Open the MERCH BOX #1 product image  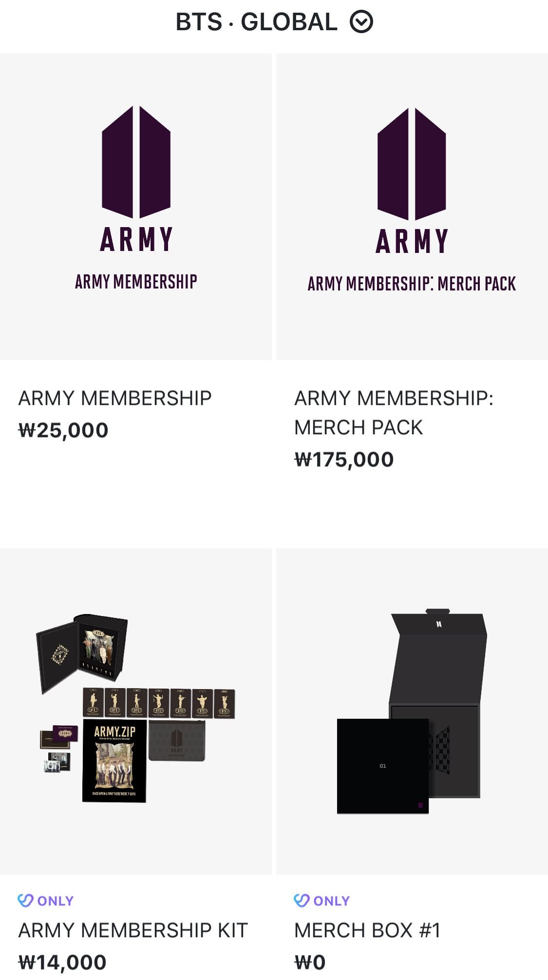(x=412, y=711)
